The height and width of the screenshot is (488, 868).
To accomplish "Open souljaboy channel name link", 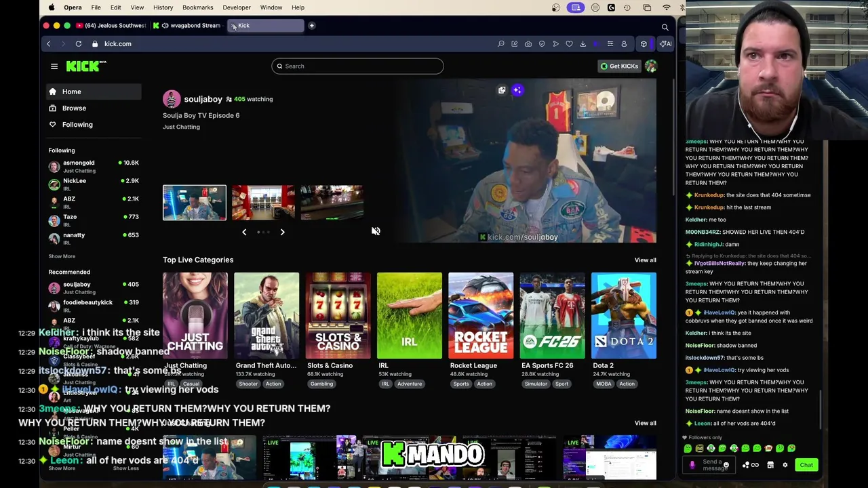I will coord(203,99).
